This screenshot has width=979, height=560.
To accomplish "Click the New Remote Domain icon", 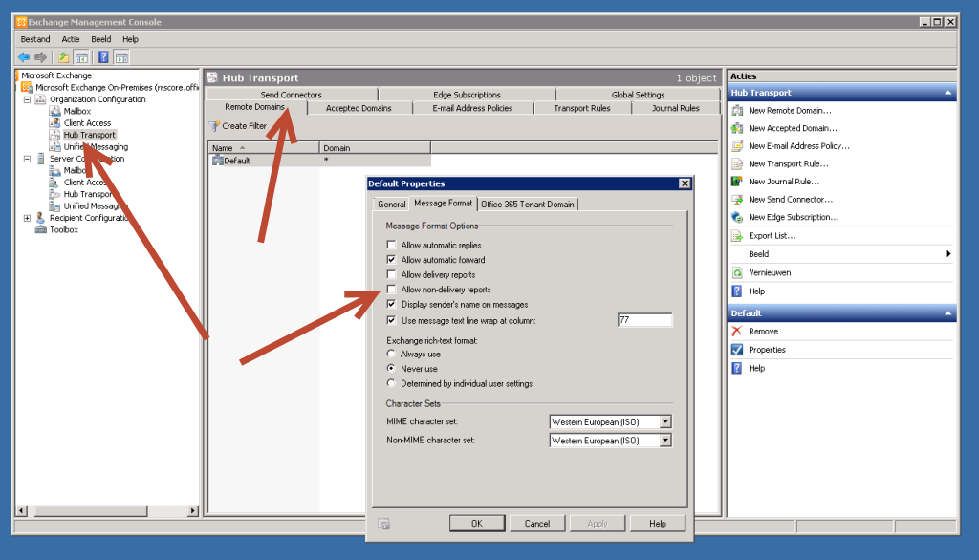I will point(737,111).
